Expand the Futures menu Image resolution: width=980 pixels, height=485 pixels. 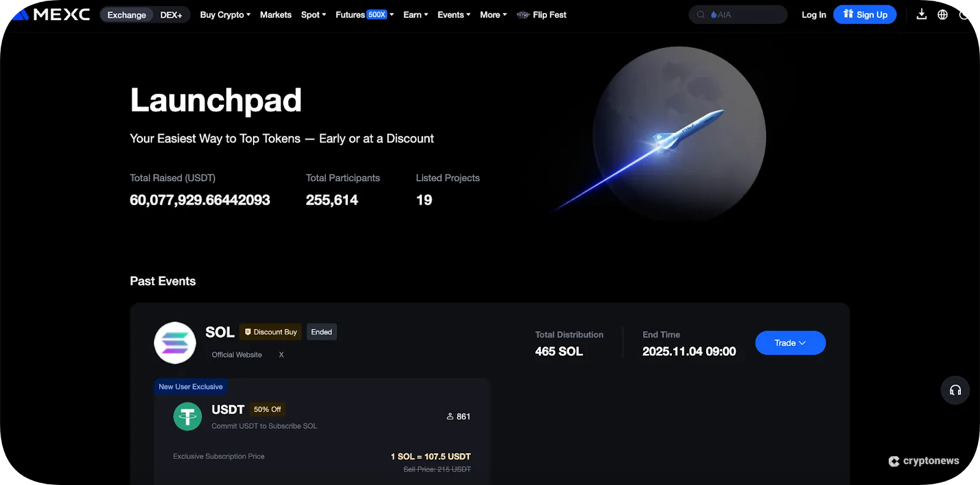point(364,15)
